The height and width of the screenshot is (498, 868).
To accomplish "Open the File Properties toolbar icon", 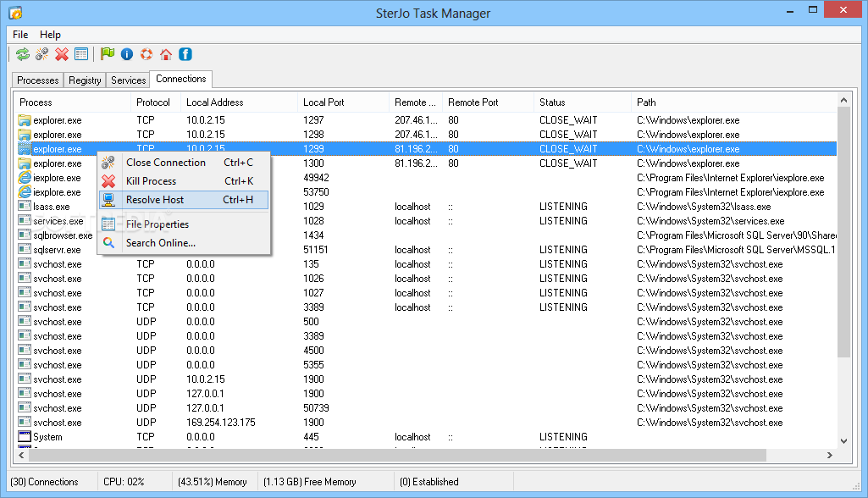I will point(81,54).
